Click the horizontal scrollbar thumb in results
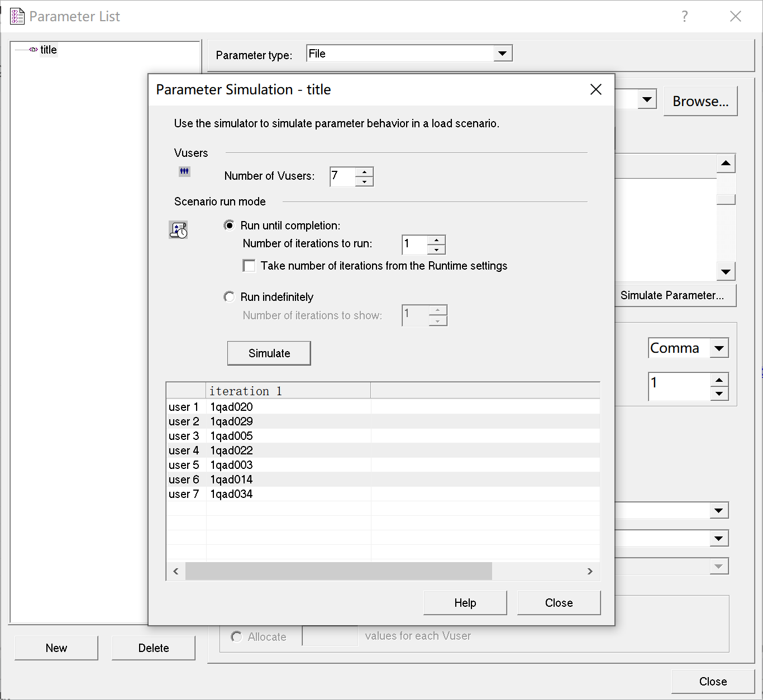Viewport: 763px width, 700px height. (x=338, y=571)
